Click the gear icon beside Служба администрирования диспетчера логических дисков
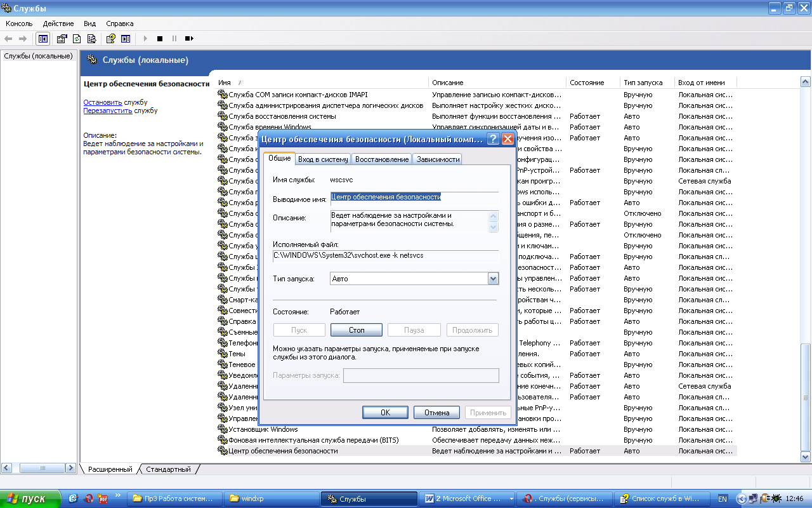This screenshot has width=812, height=508. (222, 105)
